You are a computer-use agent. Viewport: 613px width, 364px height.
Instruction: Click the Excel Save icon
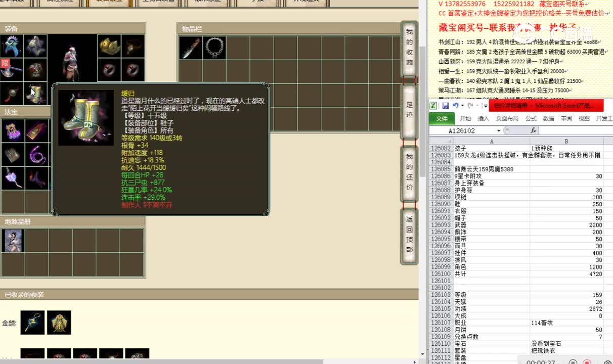tap(446, 106)
